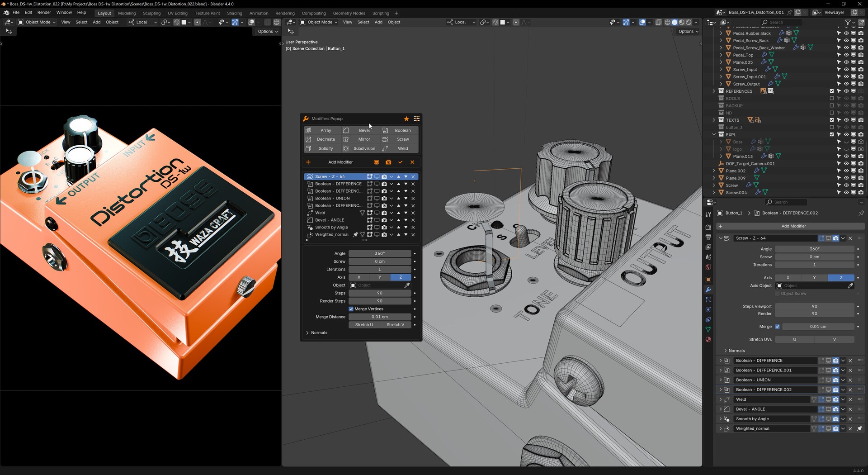
Task: Click the orange star favorites icon in popup
Action: coord(406,119)
